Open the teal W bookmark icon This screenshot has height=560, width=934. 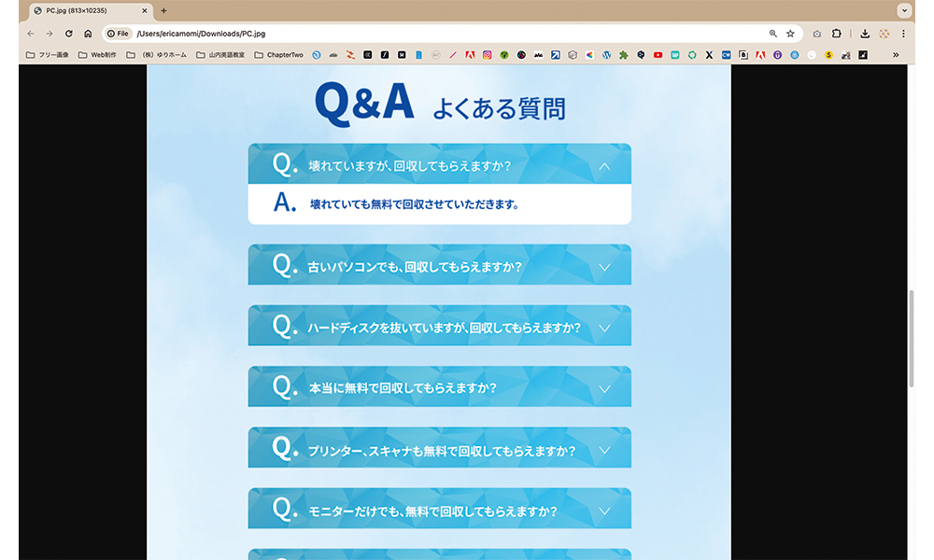click(675, 55)
